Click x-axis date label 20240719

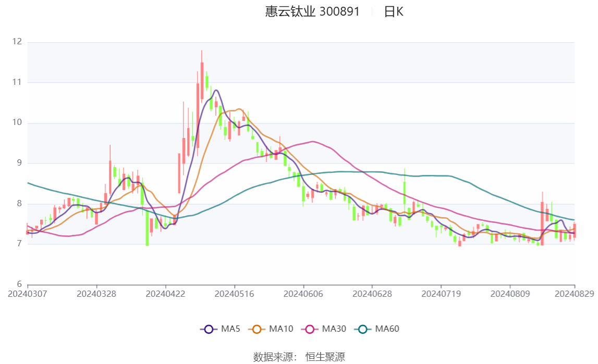[x=441, y=294]
